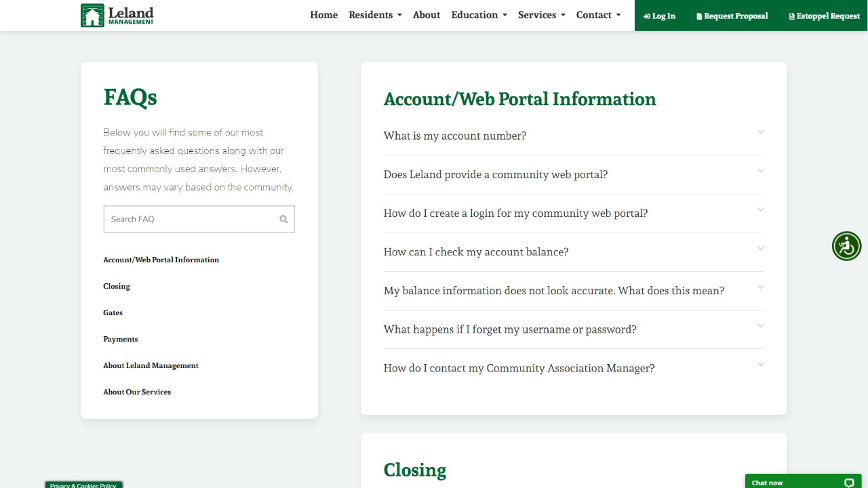Select the About menu item

[427, 15]
